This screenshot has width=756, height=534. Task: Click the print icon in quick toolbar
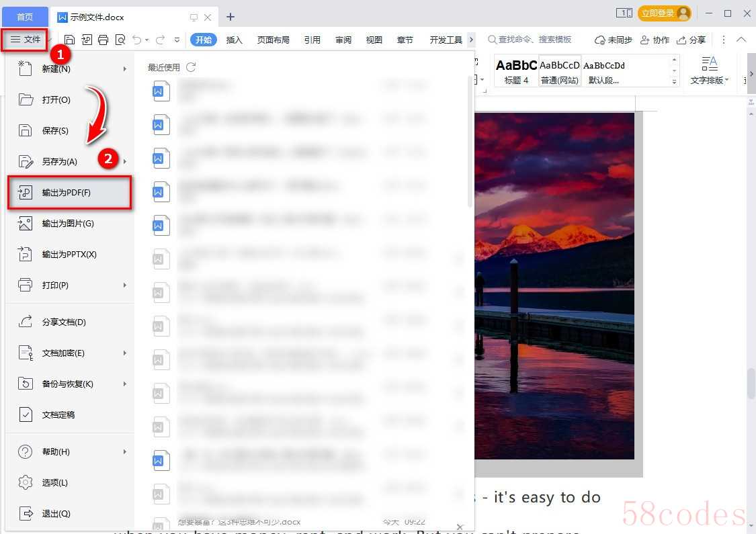point(103,40)
